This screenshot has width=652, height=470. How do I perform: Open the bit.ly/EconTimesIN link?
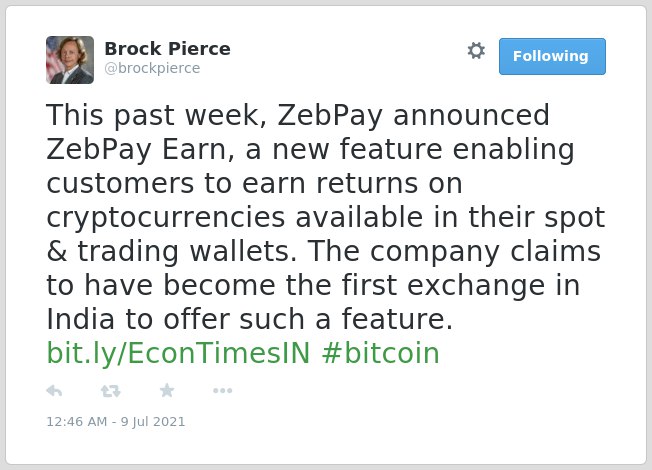(x=178, y=354)
